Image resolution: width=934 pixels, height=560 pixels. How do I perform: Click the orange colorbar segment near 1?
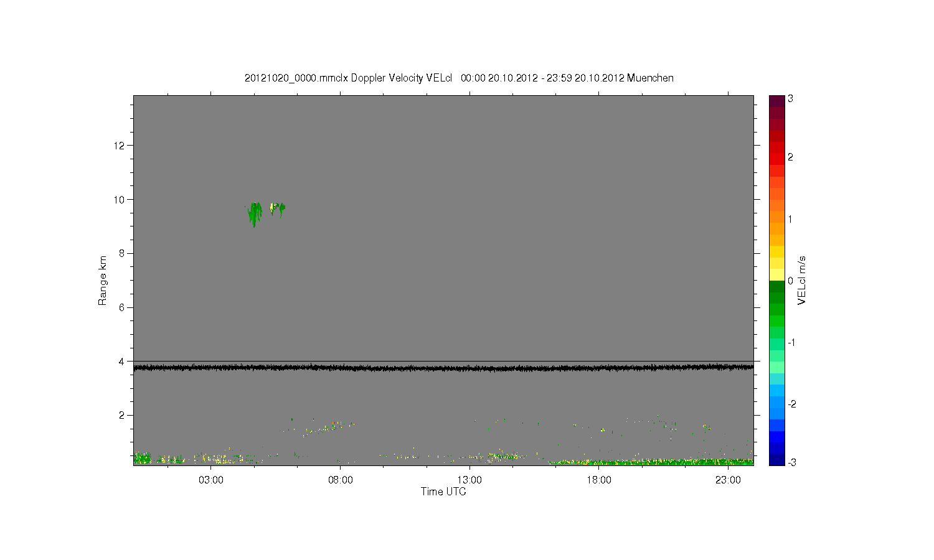click(x=776, y=217)
